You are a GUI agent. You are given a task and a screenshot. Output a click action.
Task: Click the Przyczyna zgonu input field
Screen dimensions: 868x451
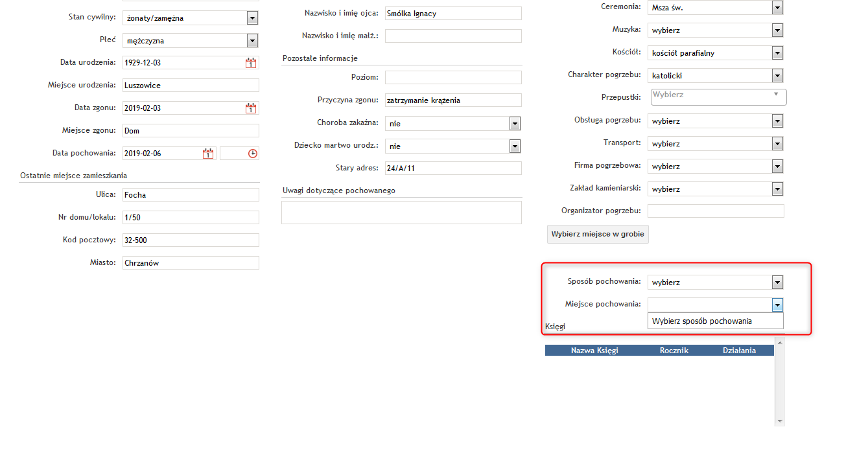click(x=452, y=100)
